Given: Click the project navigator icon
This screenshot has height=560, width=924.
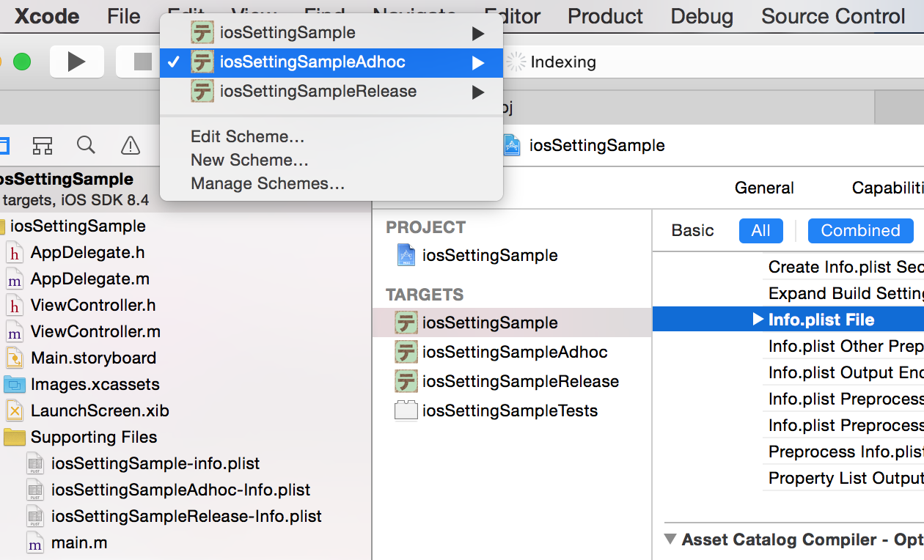Looking at the screenshot, I should coord(6,145).
